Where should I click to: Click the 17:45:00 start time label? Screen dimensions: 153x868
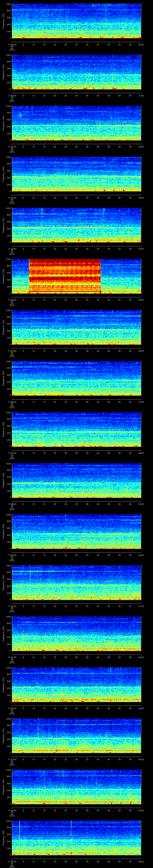tap(12, 861)
